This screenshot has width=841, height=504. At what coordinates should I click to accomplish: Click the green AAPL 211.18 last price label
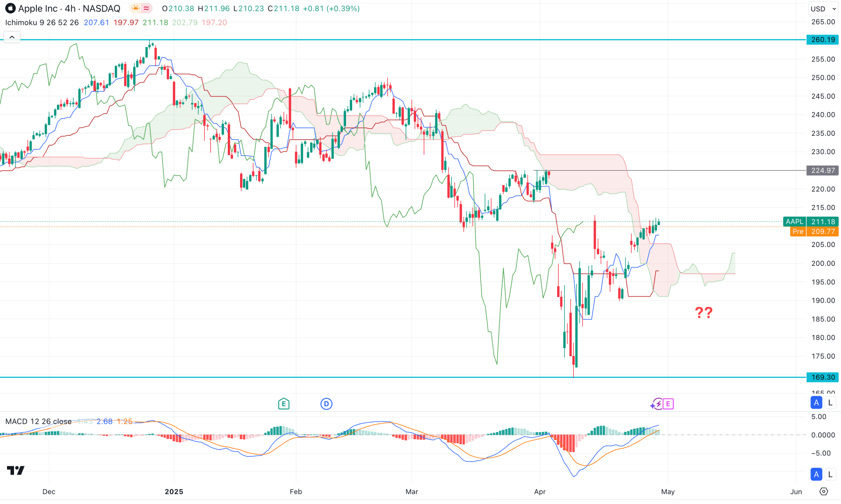click(811, 222)
